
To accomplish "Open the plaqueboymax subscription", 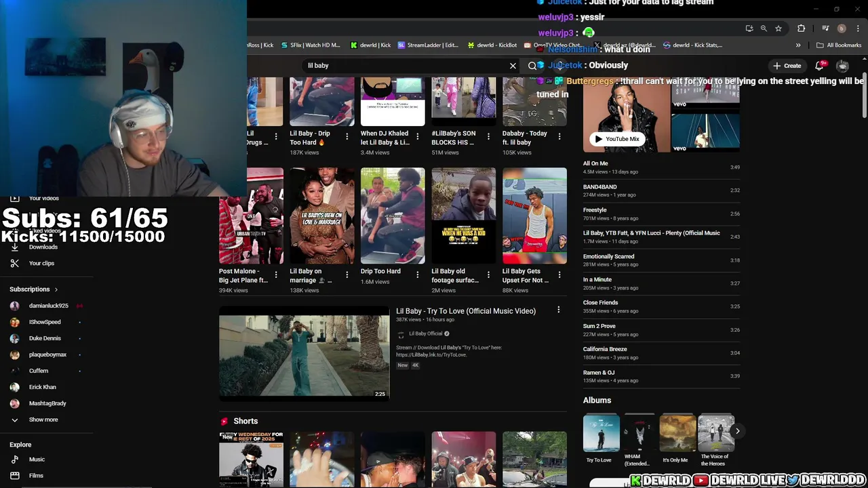I will (46, 354).
